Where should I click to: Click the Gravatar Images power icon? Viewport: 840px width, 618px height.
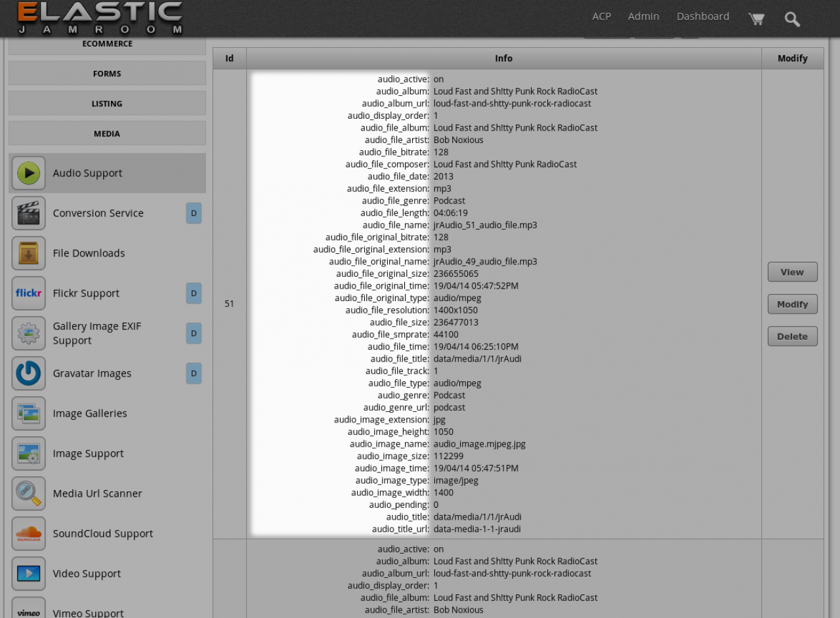(28, 373)
